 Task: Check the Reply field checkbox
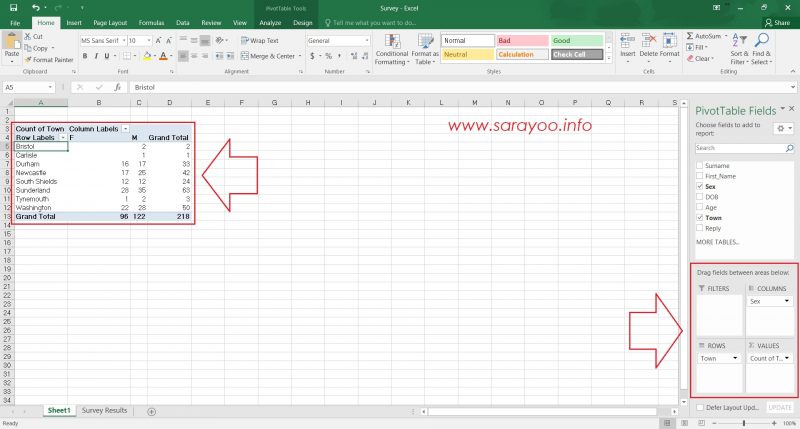click(x=699, y=228)
